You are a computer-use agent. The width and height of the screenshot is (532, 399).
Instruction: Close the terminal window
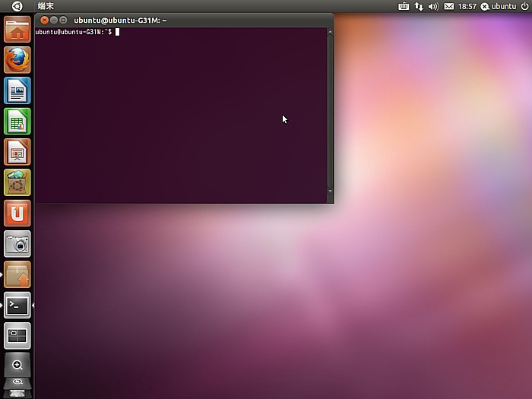[44, 20]
